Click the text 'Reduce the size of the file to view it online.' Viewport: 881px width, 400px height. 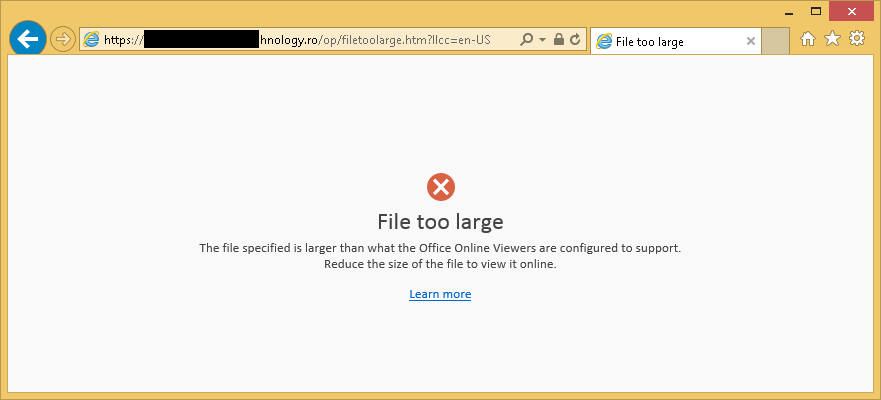coord(440,265)
